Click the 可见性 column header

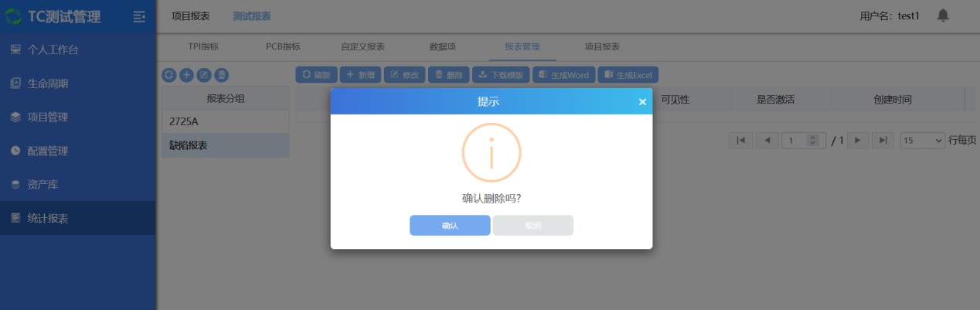tap(675, 99)
